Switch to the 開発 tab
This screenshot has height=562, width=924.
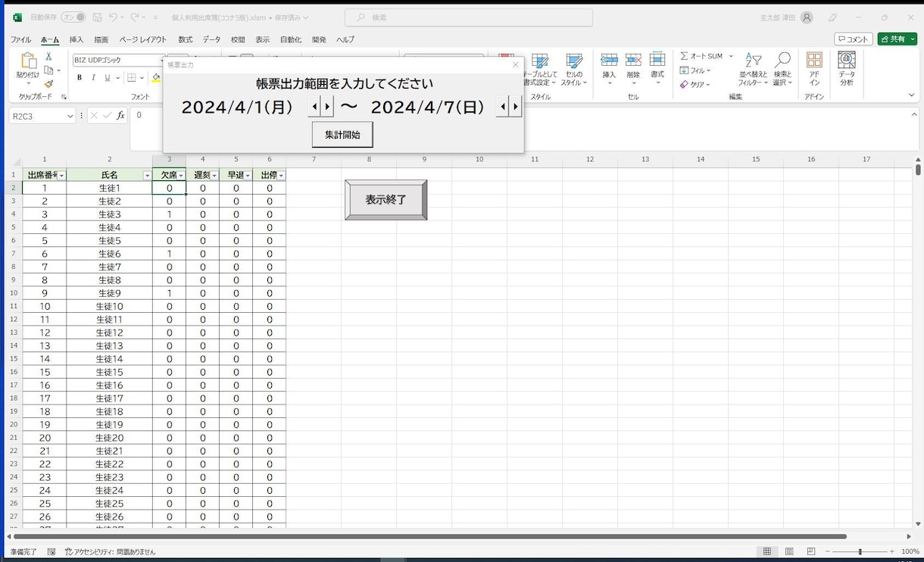point(319,39)
